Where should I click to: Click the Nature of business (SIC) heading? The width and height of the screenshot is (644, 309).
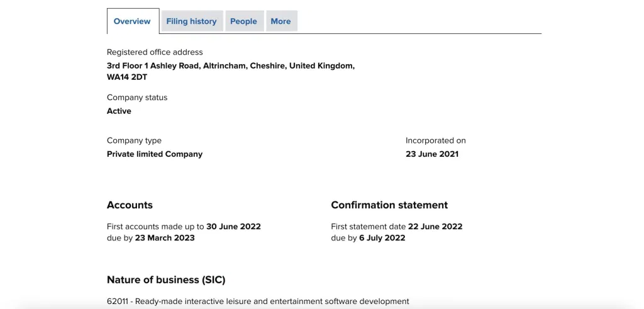point(166,280)
